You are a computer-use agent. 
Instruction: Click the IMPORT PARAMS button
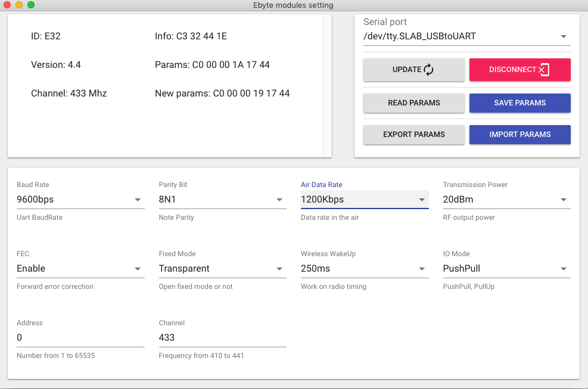[x=519, y=135]
